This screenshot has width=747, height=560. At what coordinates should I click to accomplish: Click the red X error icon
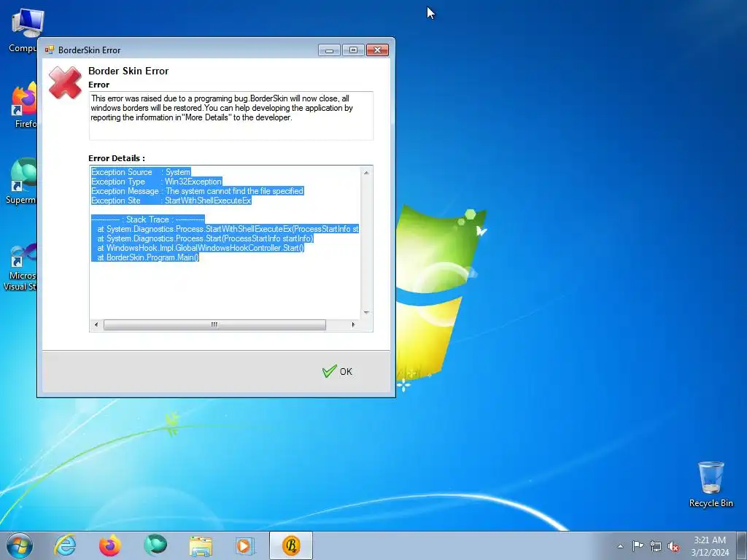pyautogui.click(x=65, y=83)
